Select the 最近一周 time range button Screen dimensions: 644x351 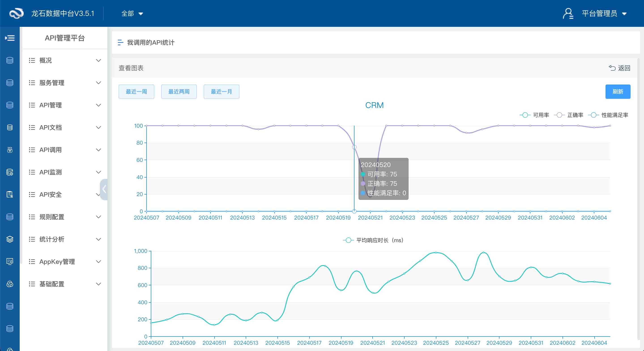pos(136,92)
